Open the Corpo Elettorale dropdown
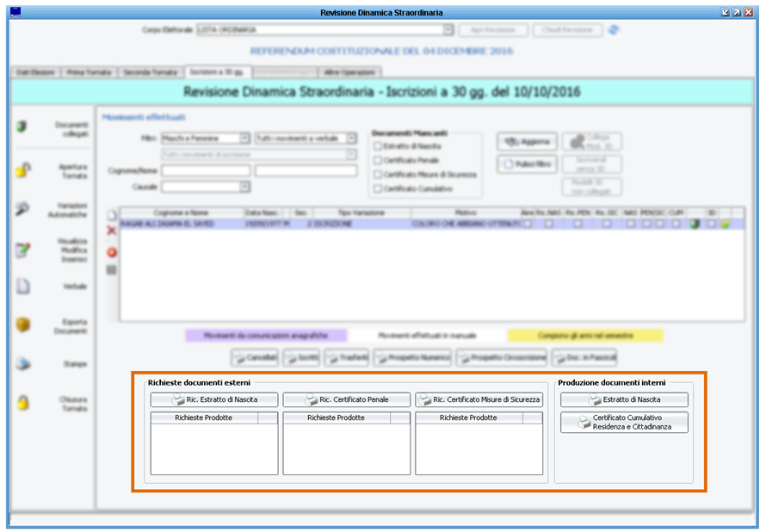 [448, 30]
